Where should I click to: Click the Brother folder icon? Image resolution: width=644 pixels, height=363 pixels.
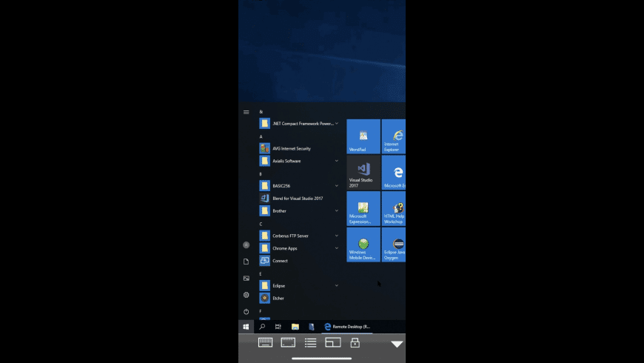(x=264, y=211)
